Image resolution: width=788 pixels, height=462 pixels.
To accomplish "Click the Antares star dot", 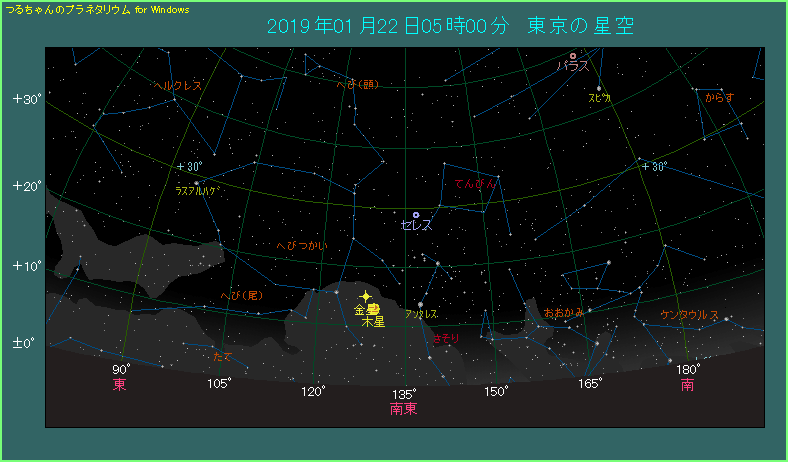I will pyautogui.click(x=420, y=304).
